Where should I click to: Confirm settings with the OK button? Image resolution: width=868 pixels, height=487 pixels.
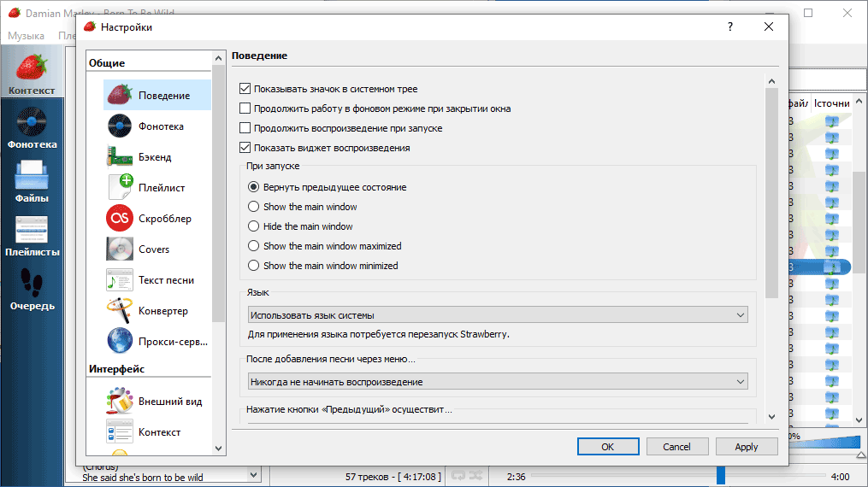(x=608, y=447)
